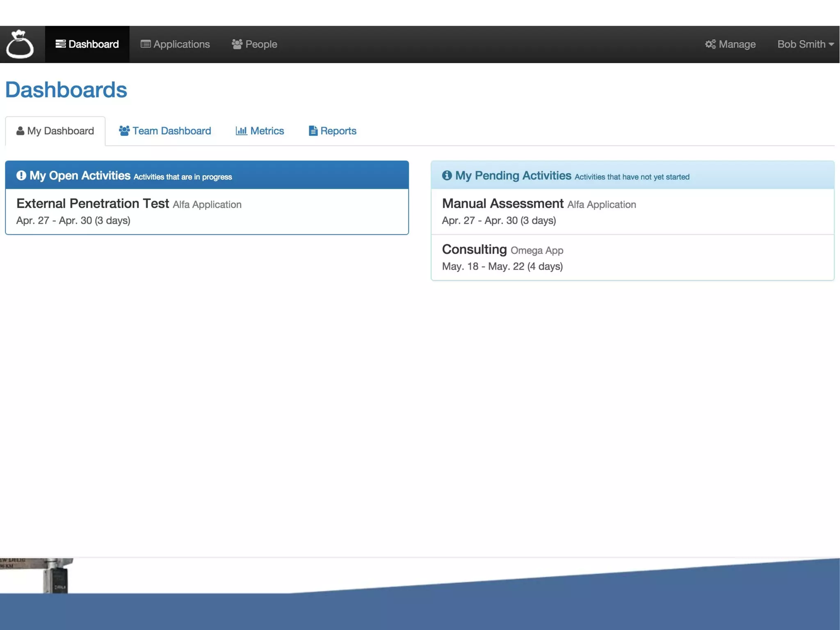Select the Reports tab
This screenshot has height=630, width=840.
[338, 131]
